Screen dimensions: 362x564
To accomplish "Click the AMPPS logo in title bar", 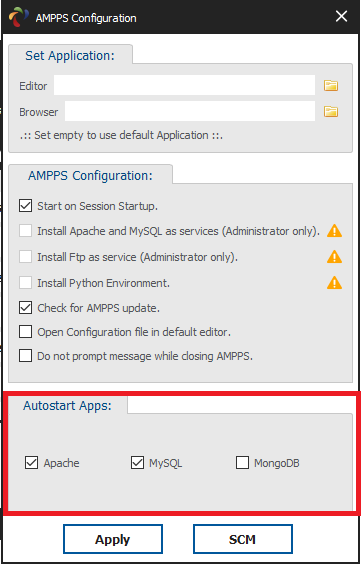I will [18, 17].
